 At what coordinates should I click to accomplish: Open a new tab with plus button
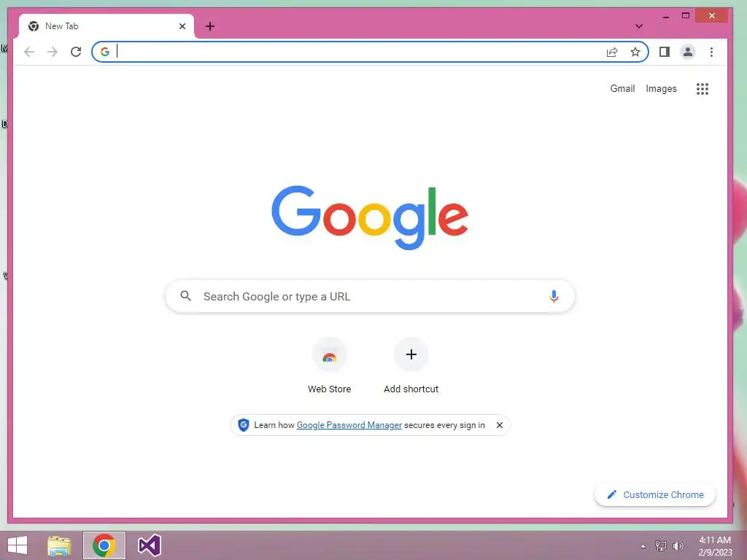210,26
